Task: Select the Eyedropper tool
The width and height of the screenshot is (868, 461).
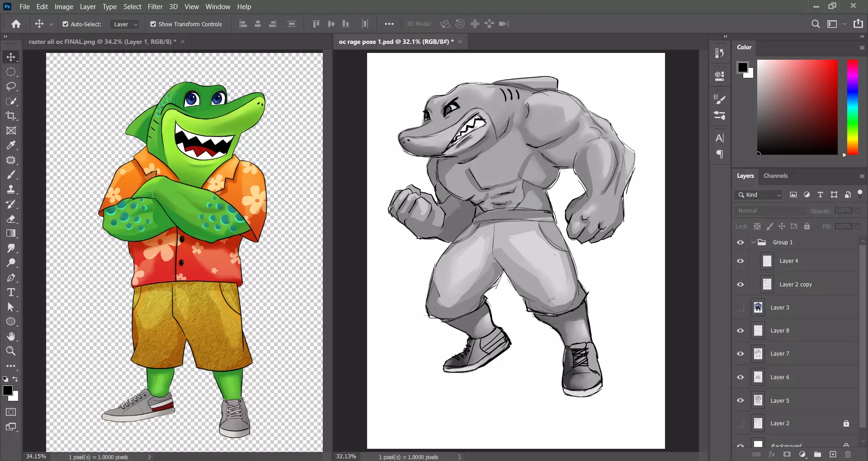Action: point(11,145)
